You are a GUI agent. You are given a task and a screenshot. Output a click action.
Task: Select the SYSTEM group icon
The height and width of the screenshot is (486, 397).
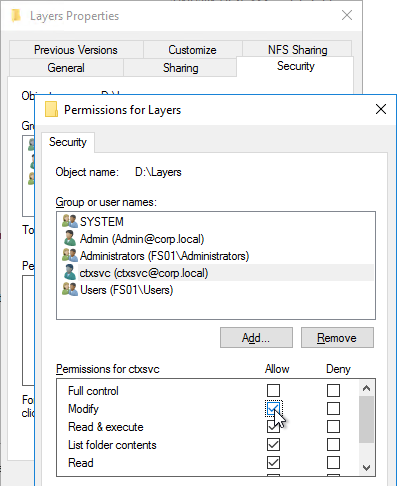(70, 221)
